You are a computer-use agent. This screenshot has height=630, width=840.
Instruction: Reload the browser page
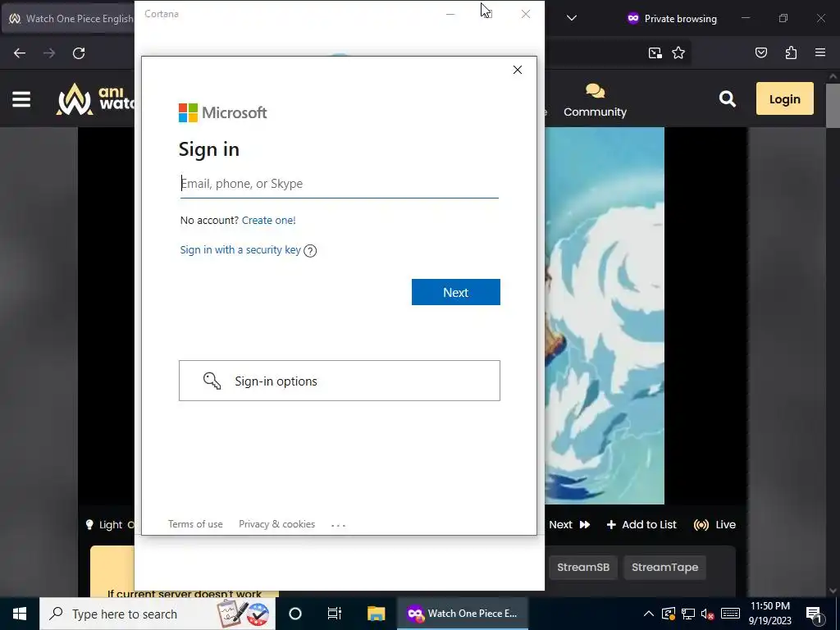pyautogui.click(x=79, y=53)
